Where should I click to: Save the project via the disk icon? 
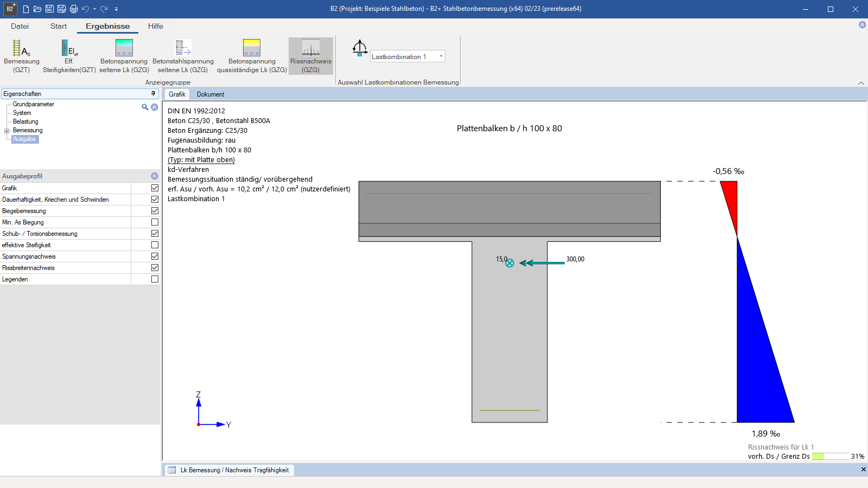(49, 9)
